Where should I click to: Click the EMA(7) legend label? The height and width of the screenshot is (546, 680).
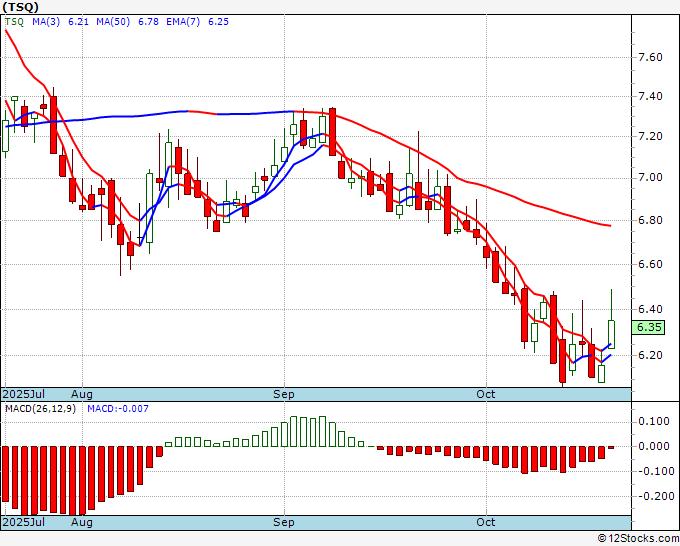[183, 22]
